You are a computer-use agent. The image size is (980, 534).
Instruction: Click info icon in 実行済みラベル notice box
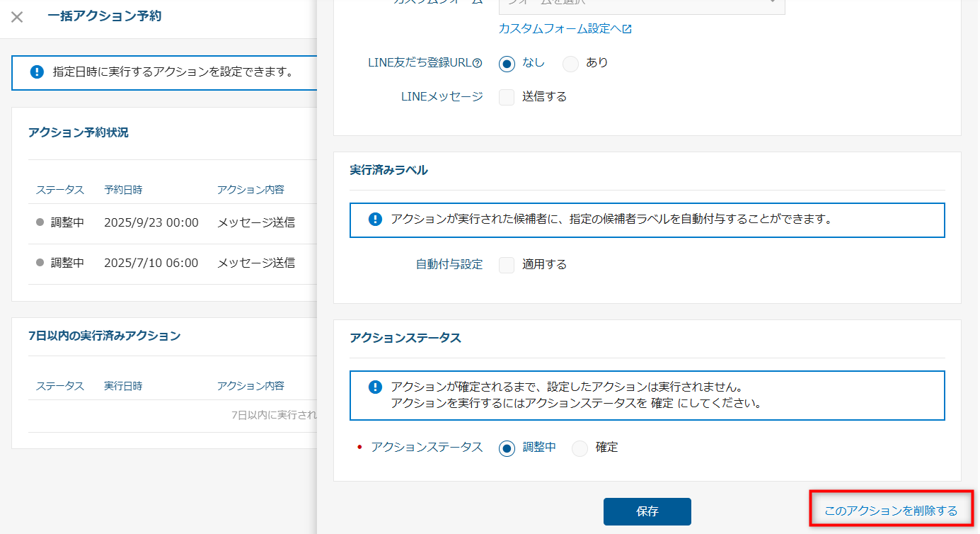click(375, 220)
